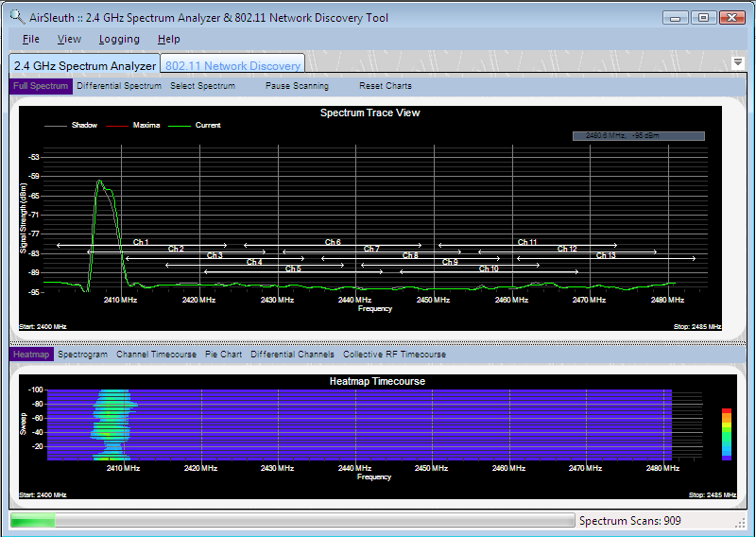756x537 pixels.
Task: Click the Spectrum Scans: 909 status text
Action: 629,521
